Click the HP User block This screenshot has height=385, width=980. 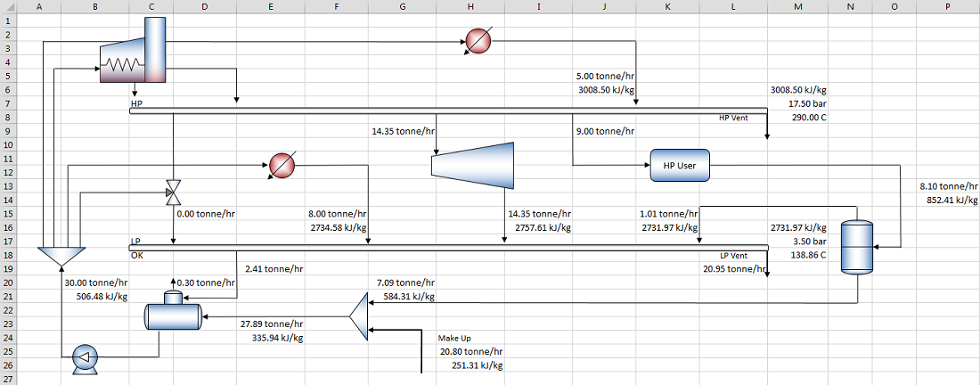pyautogui.click(x=680, y=166)
